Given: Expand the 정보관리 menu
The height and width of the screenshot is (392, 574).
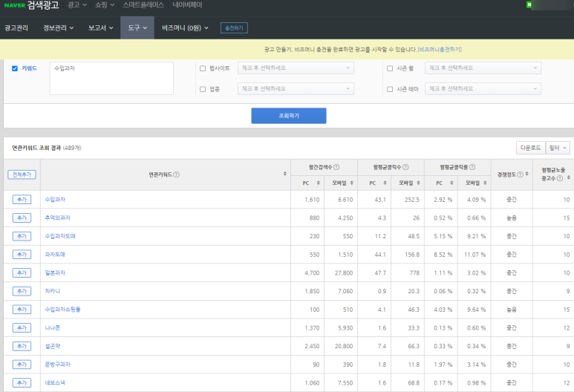Looking at the screenshot, I should [58, 27].
